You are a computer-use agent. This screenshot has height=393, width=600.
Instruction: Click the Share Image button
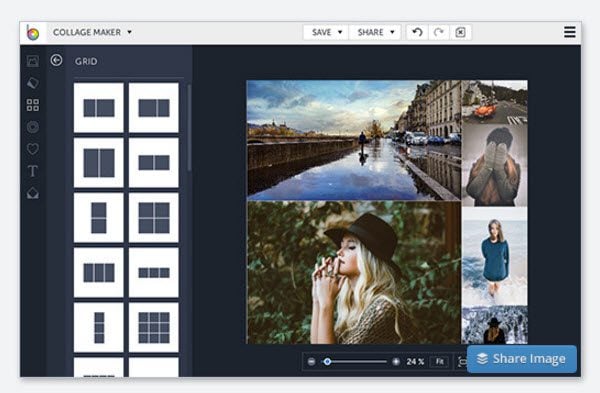point(522,359)
